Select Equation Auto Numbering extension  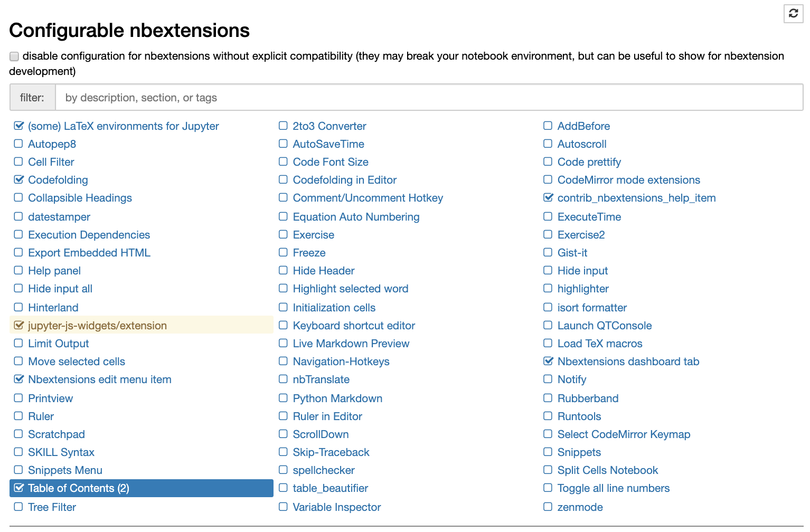(x=356, y=217)
